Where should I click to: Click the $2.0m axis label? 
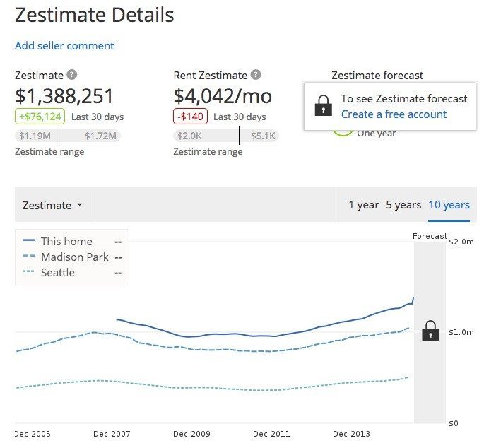[x=461, y=242]
